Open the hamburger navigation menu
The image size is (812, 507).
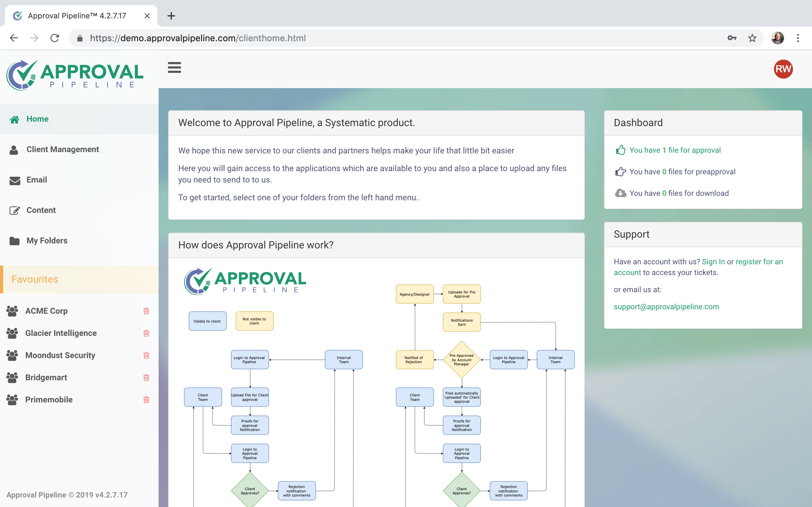(174, 67)
